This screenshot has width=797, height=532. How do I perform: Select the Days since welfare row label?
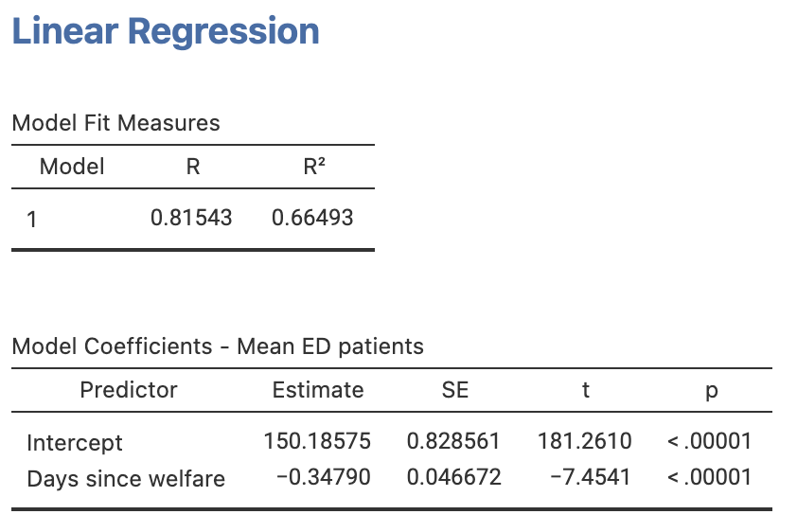[126, 479]
